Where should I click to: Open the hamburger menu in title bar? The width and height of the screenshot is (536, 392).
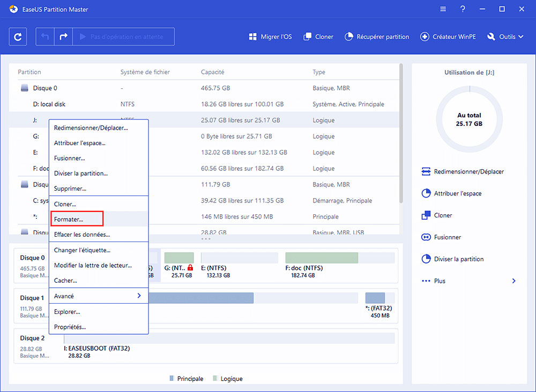[x=443, y=9]
